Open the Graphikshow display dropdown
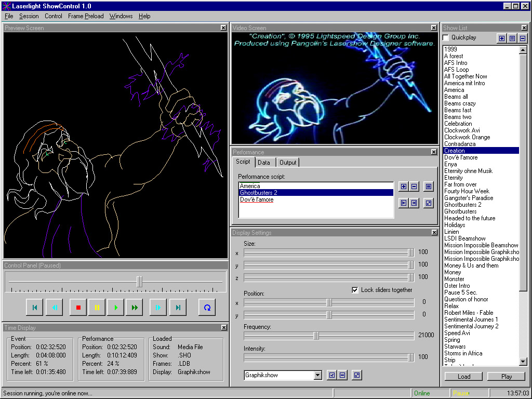532x399 pixels. pyautogui.click(x=317, y=375)
